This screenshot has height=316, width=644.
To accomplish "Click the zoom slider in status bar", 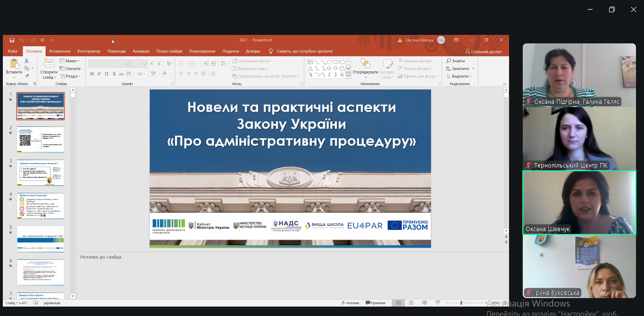I will click(x=461, y=303).
